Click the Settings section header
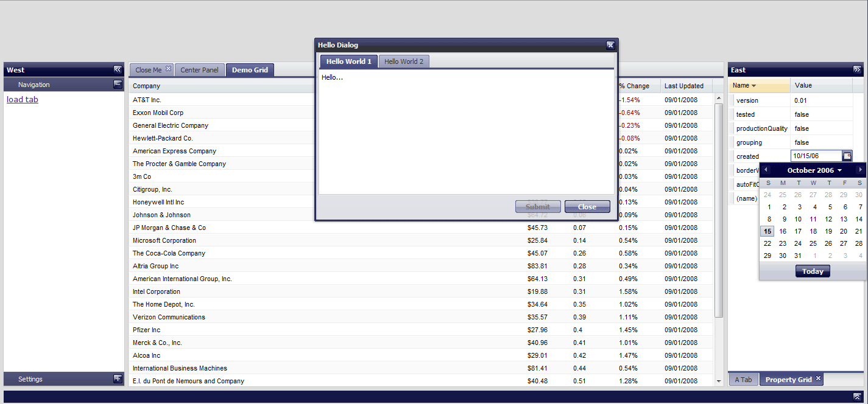 point(64,379)
